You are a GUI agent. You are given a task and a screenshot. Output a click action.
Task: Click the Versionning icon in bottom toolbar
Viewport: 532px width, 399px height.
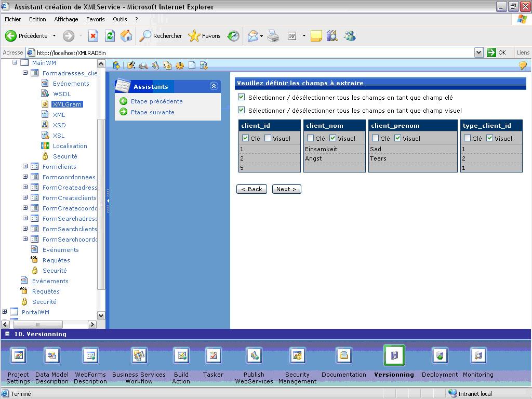pos(394,356)
